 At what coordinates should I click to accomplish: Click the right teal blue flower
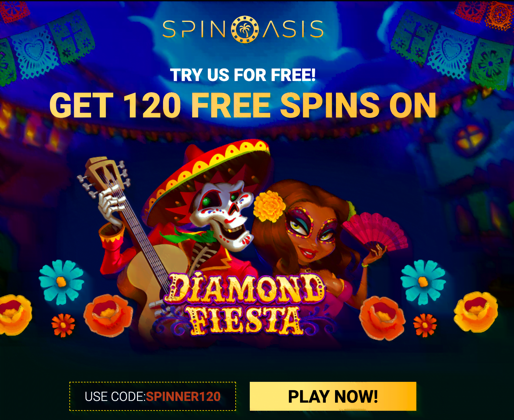point(423,281)
